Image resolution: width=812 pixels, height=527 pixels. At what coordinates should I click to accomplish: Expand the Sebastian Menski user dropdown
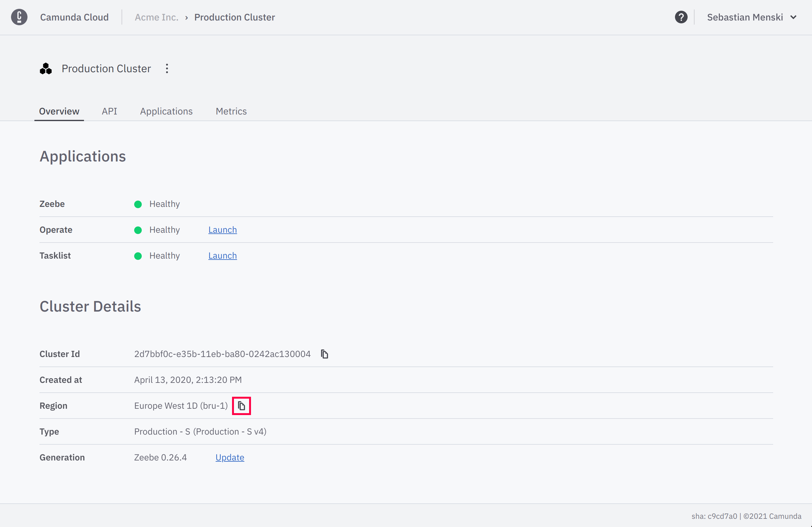745,17
